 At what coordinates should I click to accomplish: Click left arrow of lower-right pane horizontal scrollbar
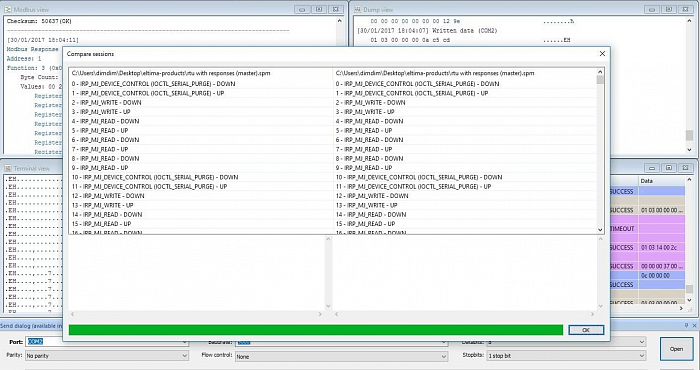pos(337,314)
